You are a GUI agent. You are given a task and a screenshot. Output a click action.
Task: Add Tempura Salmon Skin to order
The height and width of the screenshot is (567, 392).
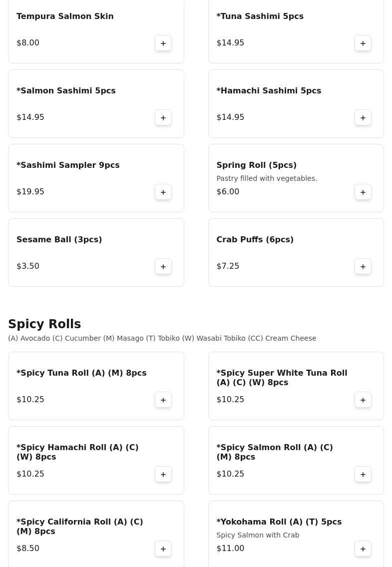point(163,43)
